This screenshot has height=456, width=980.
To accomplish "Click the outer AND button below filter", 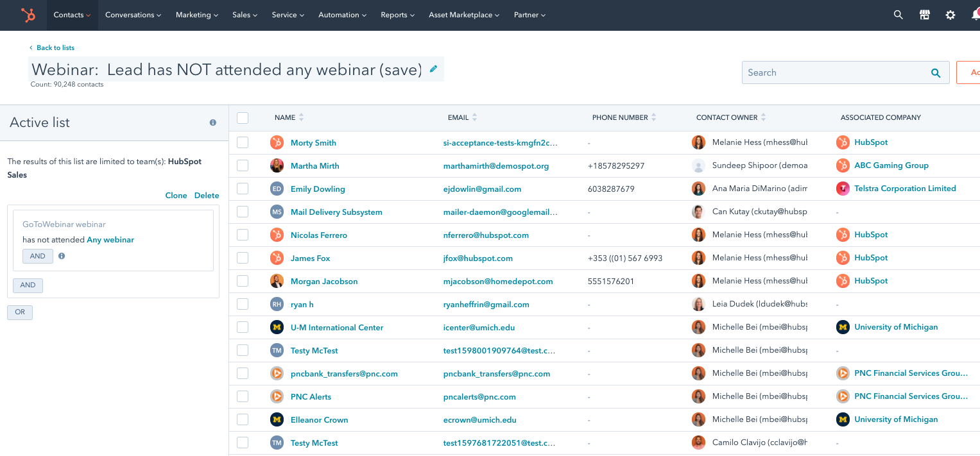I will (28, 285).
